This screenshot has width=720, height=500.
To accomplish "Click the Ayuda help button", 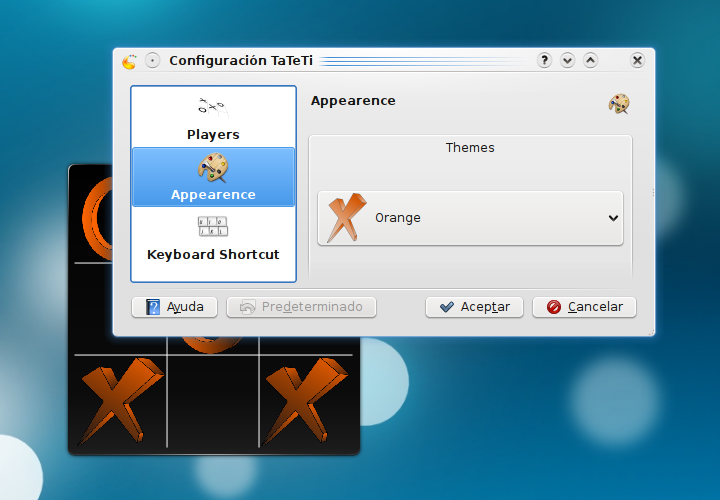I will (174, 307).
